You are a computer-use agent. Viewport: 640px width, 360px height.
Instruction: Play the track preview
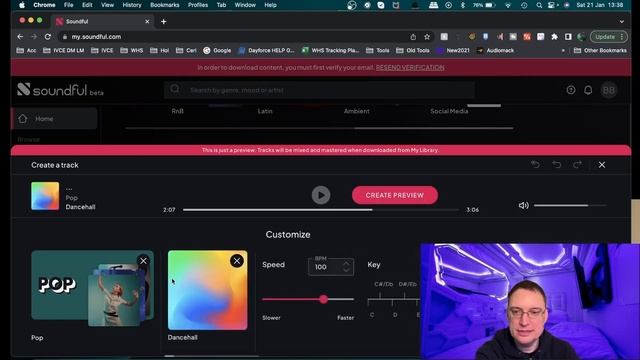tap(321, 195)
